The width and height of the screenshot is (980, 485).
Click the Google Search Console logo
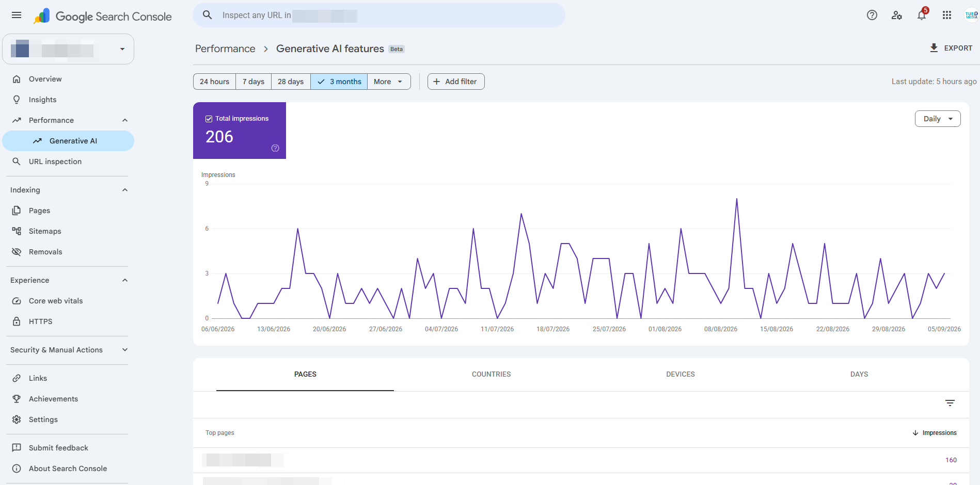point(102,17)
